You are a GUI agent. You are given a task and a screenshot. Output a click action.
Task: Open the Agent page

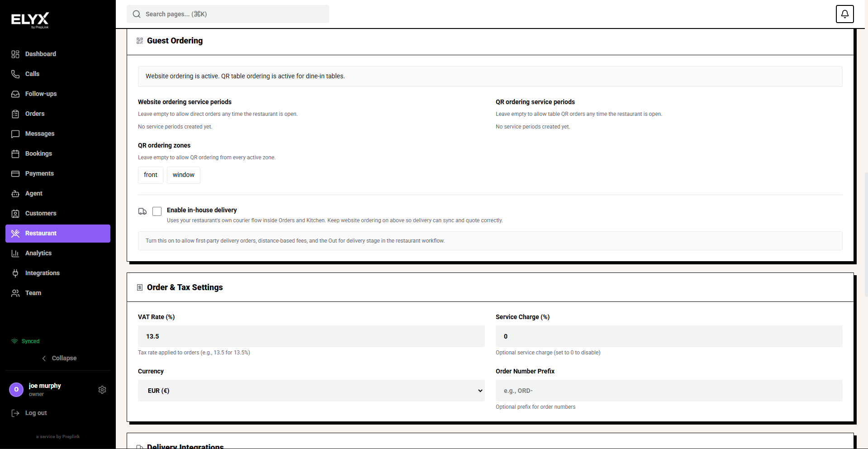click(58, 194)
